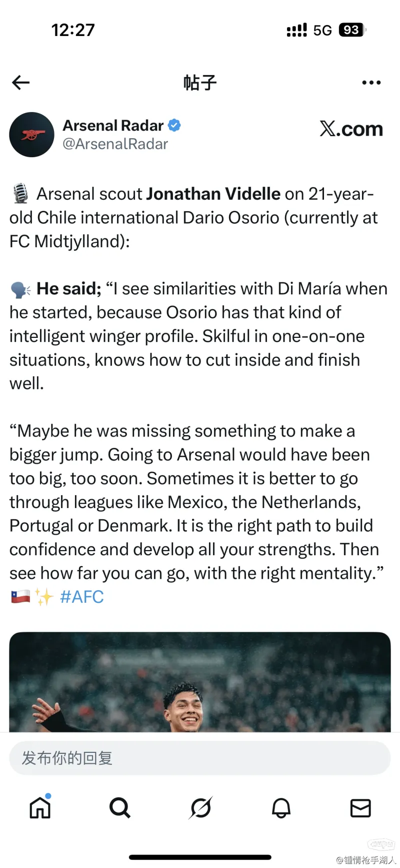Image resolution: width=400 pixels, height=868 pixels.
Task: Tap the speaking head emoji
Action: point(20,289)
